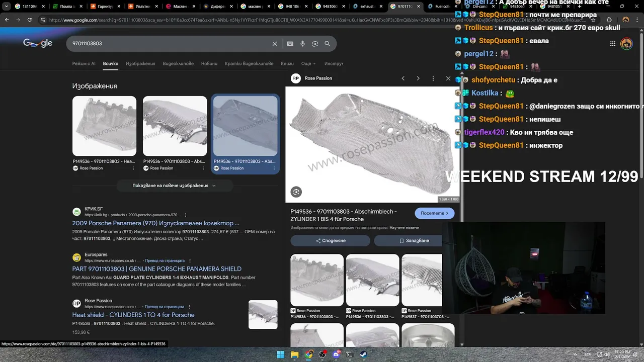
Task: Open more options for КРИК.БГ result
Action: click(x=186, y=215)
